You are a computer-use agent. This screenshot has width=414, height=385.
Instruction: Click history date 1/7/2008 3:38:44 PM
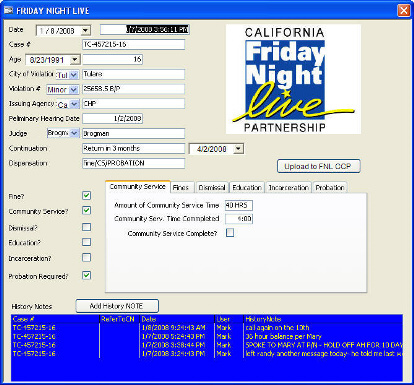(x=174, y=345)
